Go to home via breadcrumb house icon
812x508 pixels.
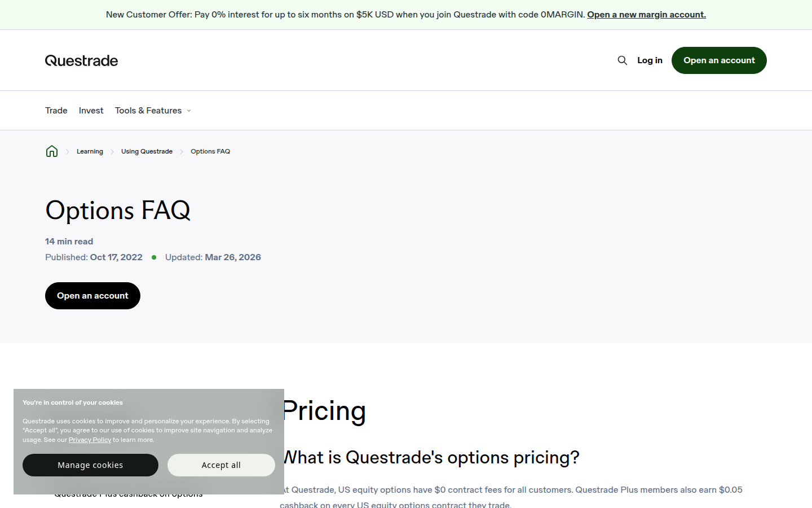pos(52,151)
